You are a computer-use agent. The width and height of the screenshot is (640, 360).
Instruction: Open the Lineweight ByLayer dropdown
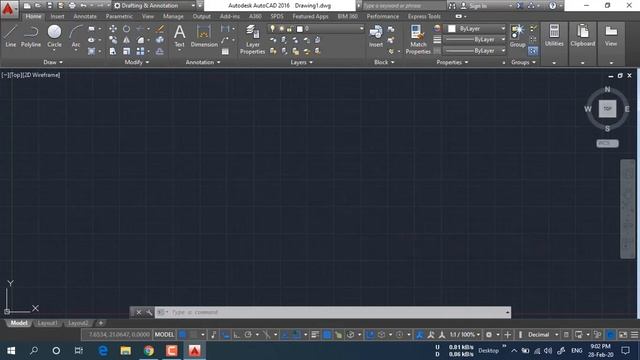pos(475,40)
